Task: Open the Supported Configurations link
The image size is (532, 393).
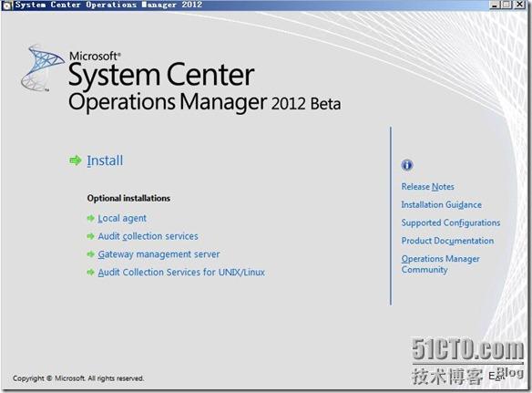Action: click(451, 222)
